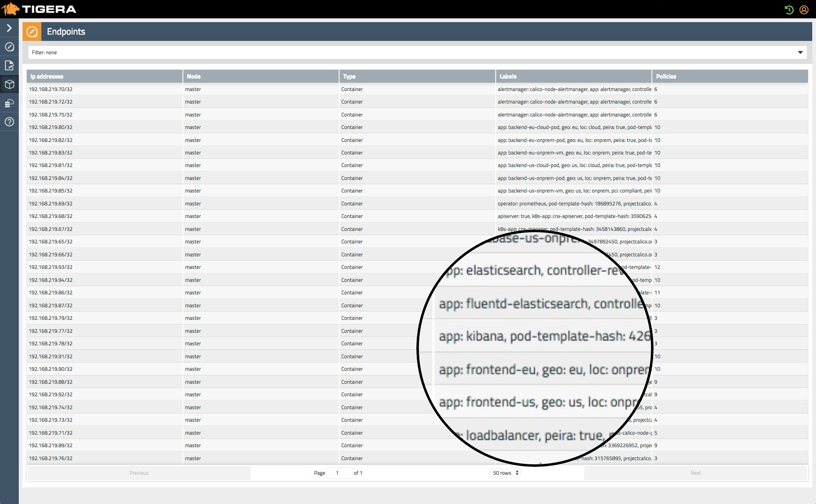Screen dimensions: 816x504
Task: Select the cube Endpoints icon in sidebar
Action: click(9, 84)
